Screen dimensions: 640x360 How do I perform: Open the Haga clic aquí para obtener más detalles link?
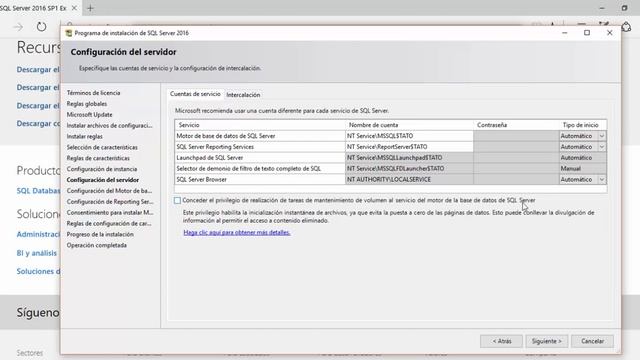pyautogui.click(x=237, y=232)
